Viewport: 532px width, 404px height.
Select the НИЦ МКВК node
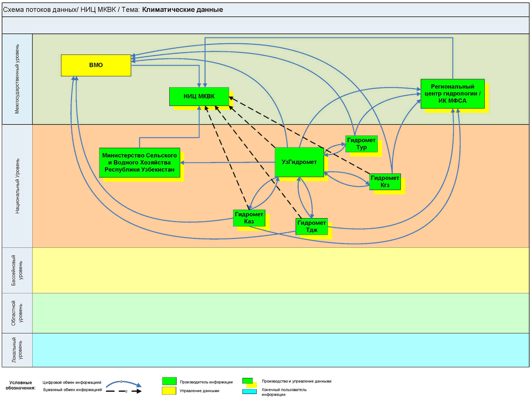coord(199,97)
